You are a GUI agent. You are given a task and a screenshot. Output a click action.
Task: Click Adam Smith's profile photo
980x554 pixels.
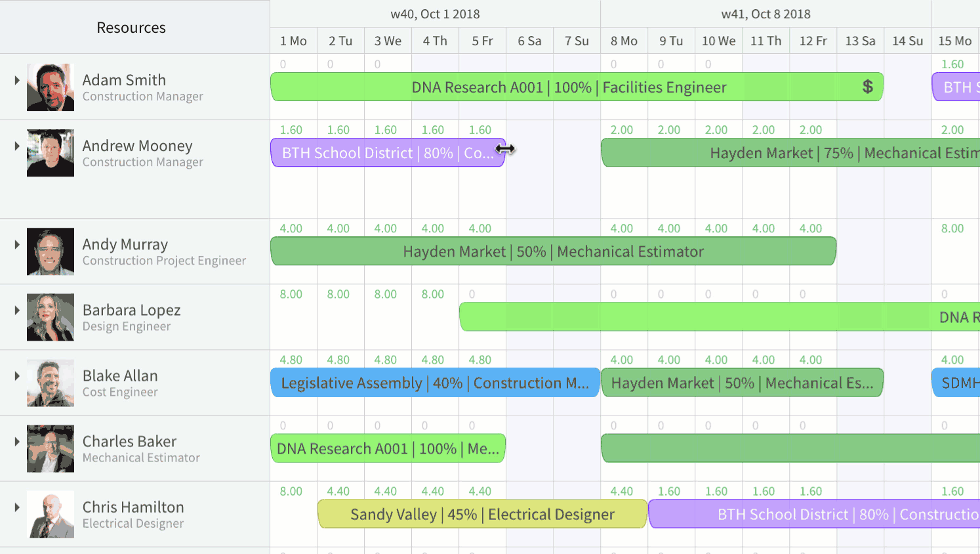[51, 87]
